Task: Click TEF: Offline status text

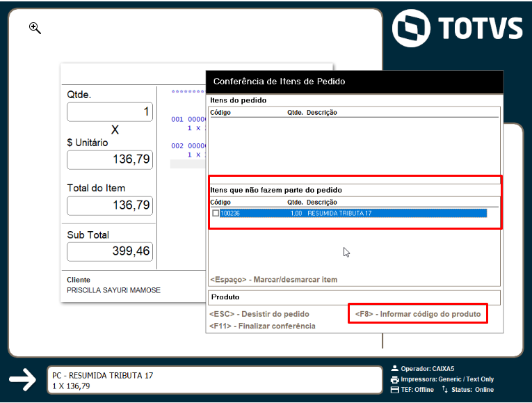Action: pyautogui.click(x=417, y=390)
